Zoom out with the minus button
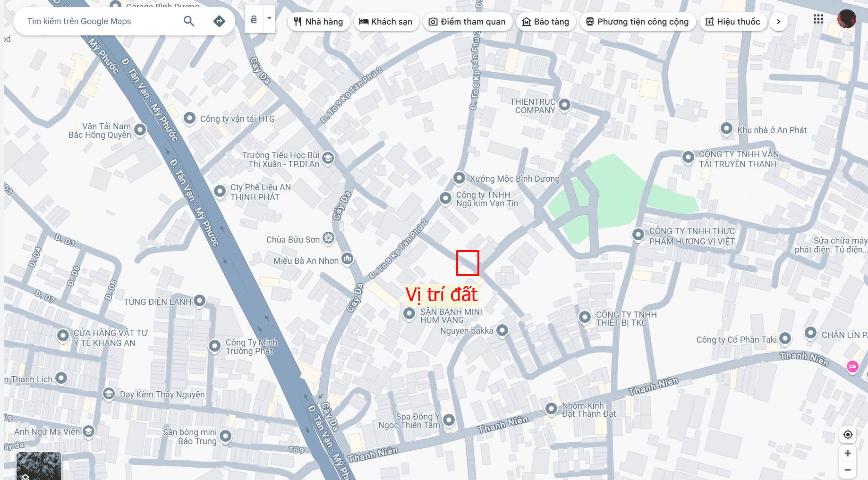868x480 pixels. click(x=848, y=470)
